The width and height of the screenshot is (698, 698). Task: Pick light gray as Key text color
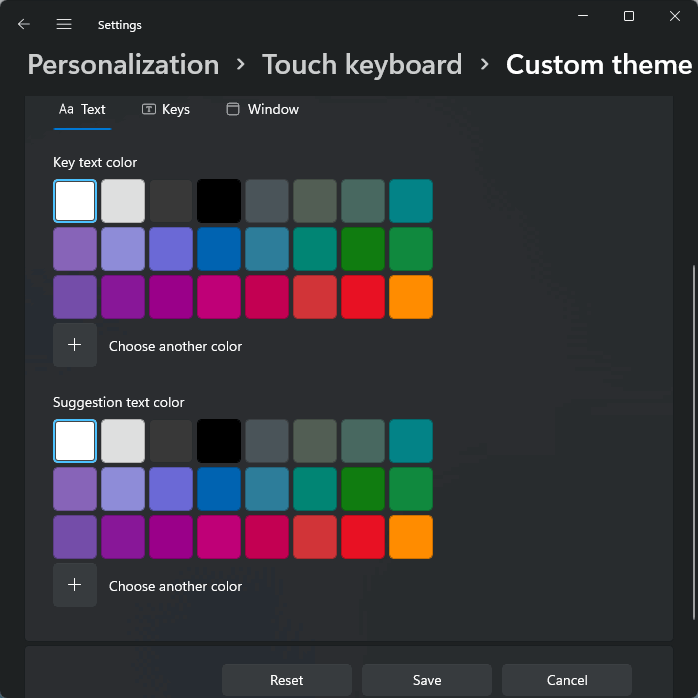[123, 201]
